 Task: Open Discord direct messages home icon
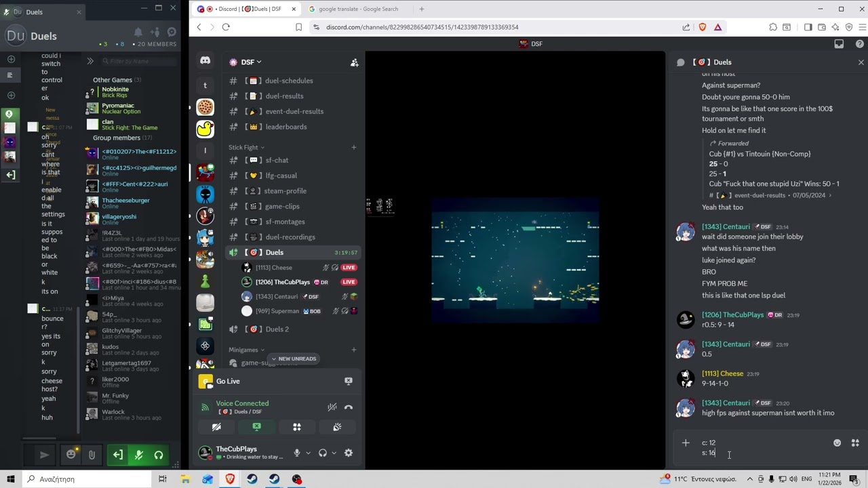[205, 61]
